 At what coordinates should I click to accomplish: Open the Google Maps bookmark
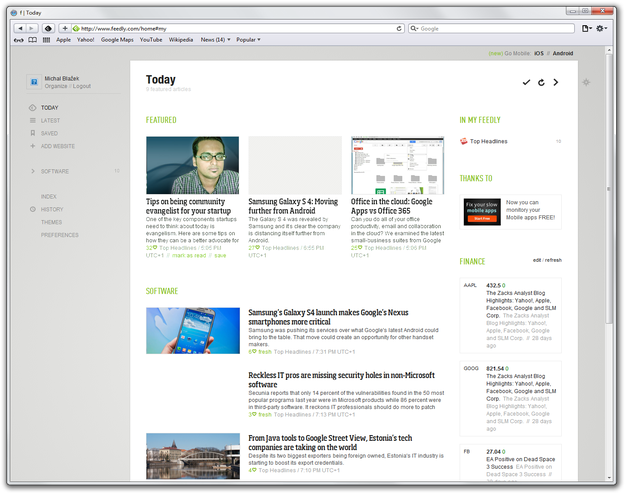point(117,40)
